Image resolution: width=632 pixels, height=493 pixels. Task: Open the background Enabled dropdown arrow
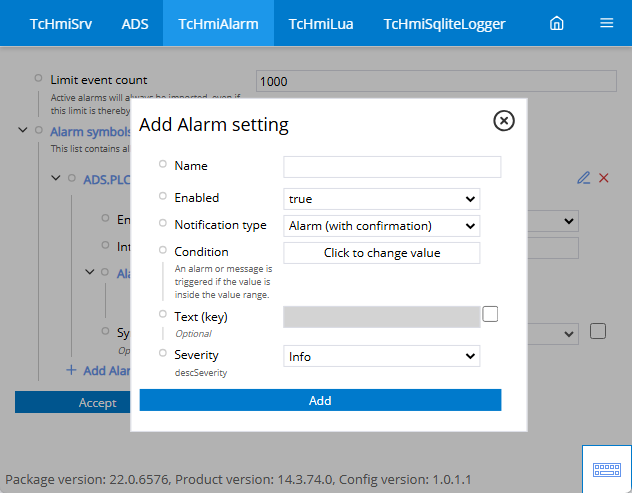[569, 221]
